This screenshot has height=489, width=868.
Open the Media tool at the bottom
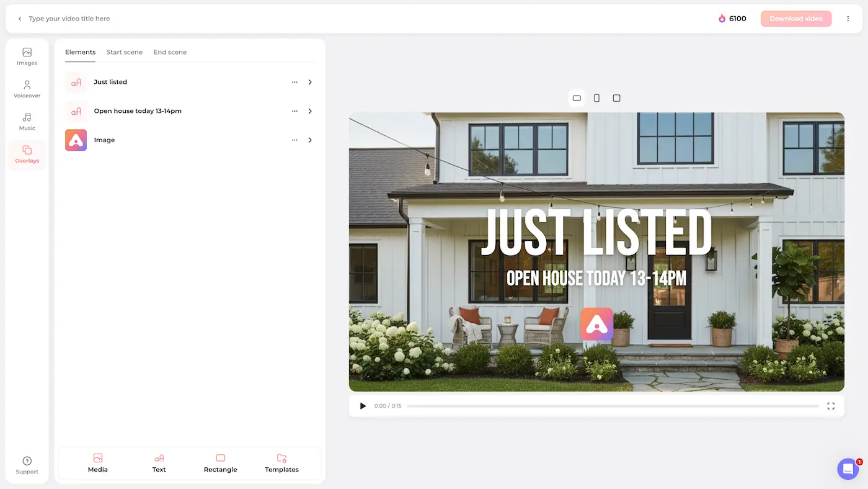click(x=97, y=464)
